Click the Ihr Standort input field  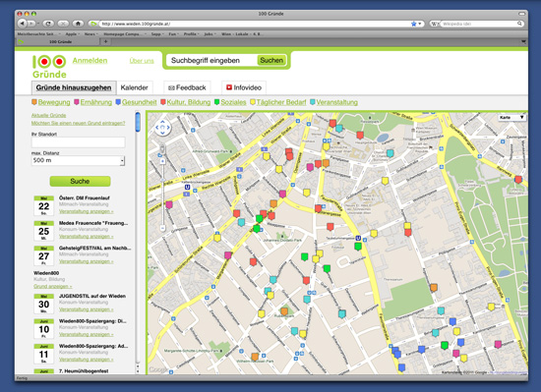pyautogui.click(x=79, y=142)
